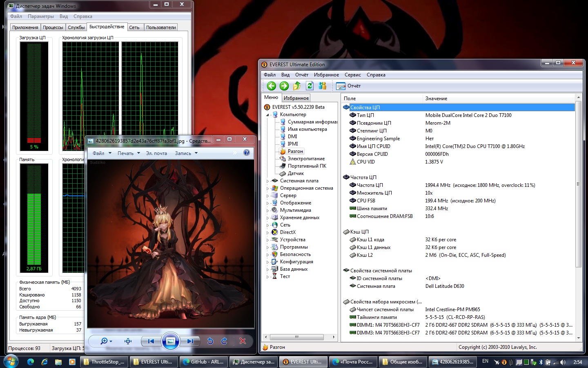
Task: Click the Windows Start button
Action: pos(11,361)
